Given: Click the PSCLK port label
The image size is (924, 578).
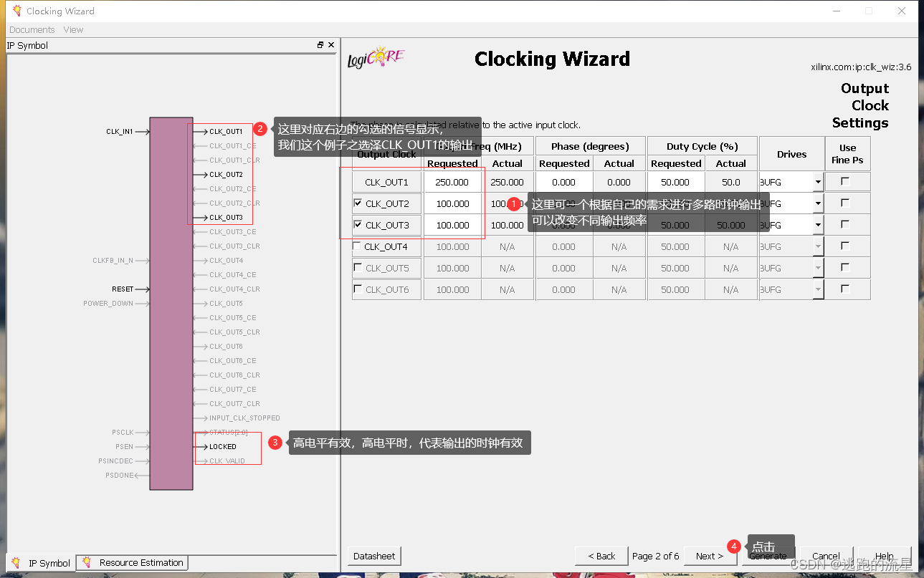Looking at the screenshot, I should coord(123,433).
